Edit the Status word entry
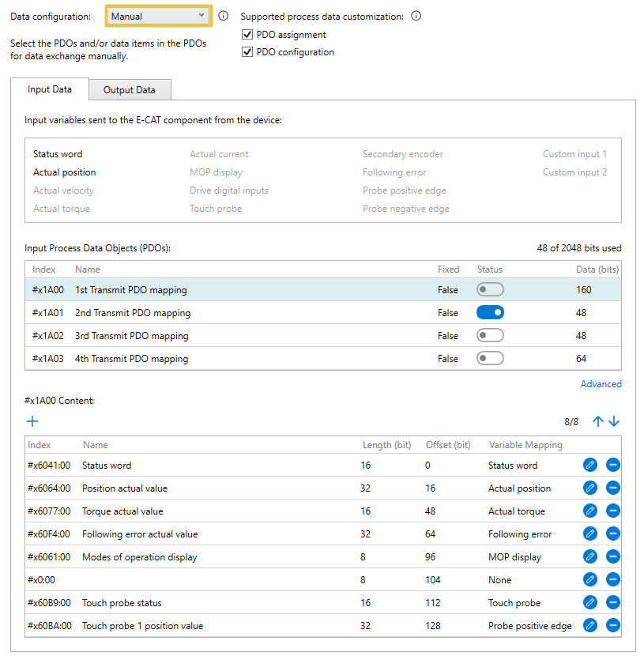Image resolution: width=644 pixels, height=656 pixels. (589, 466)
